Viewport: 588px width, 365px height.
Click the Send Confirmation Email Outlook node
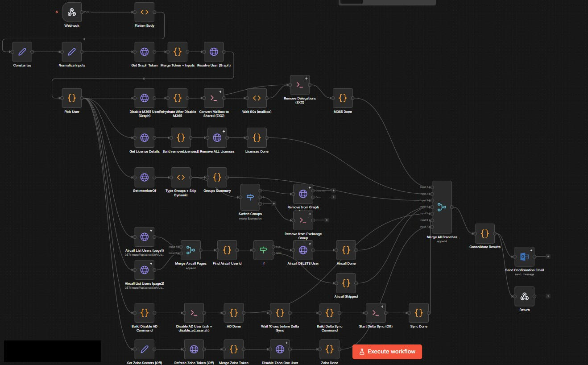[x=524, y=257]
